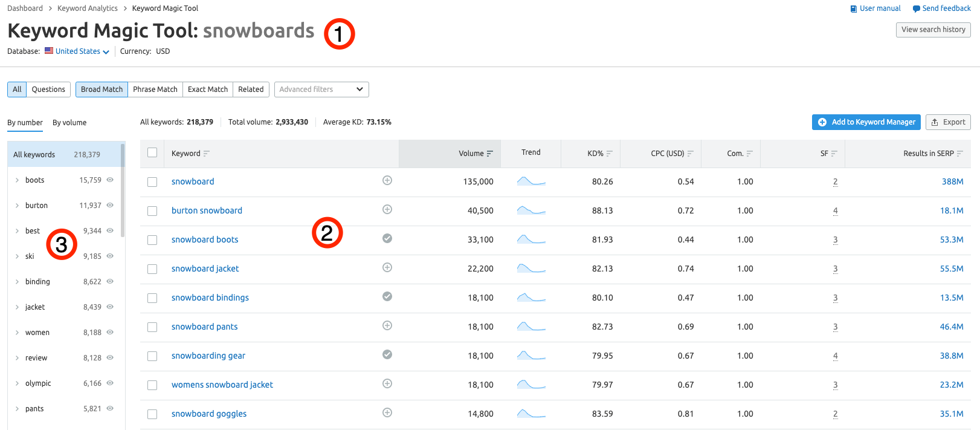
Task: Click the keyword groups sidebar scrollbar
Action: pos(123,190)
